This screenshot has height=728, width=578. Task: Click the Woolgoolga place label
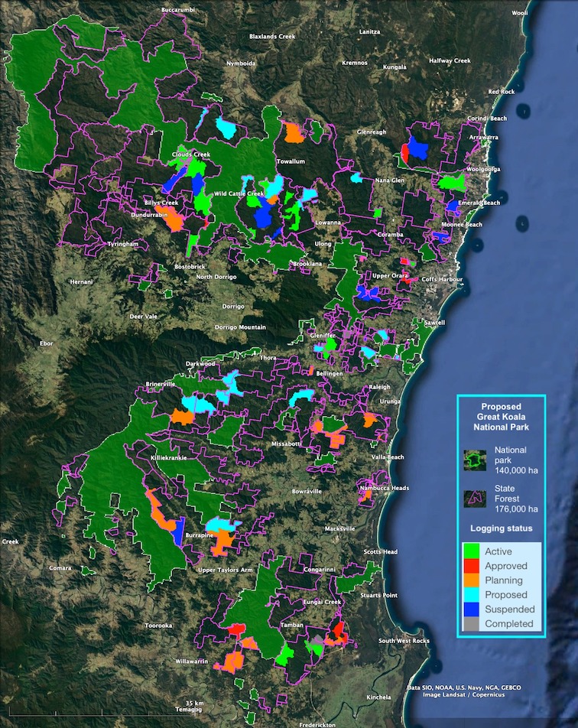483,170
